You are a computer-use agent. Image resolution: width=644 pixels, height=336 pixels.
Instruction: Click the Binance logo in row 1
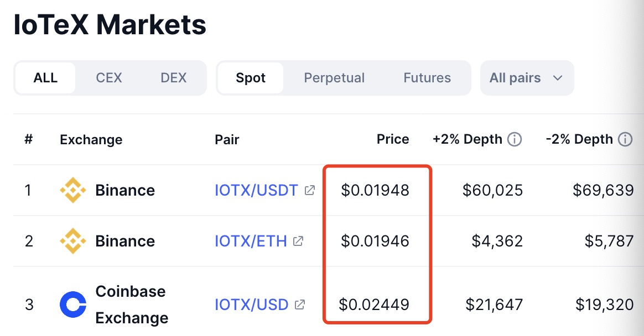tap(72, 190)
